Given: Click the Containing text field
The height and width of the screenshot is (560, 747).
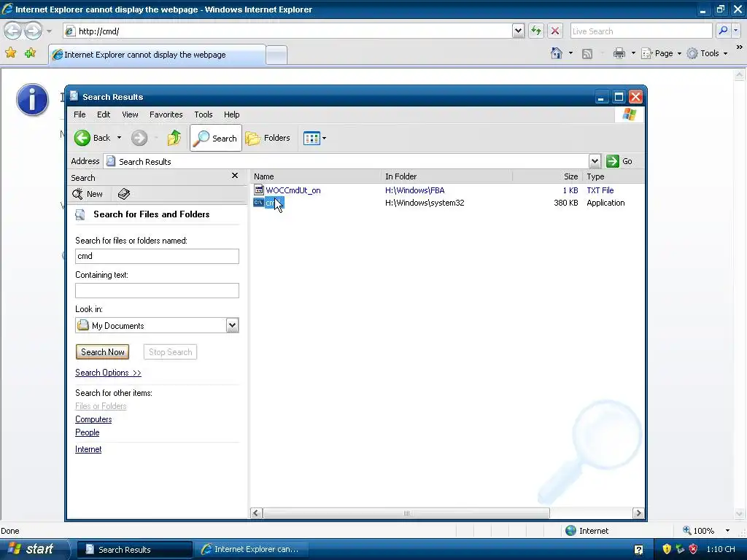Looking at the screenshot, I should [158, 290].
